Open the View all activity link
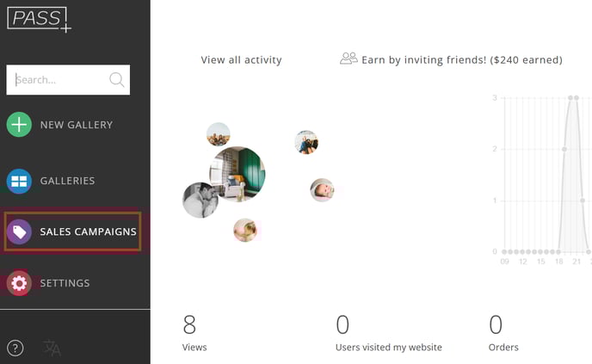This screenshot has height=364, width=592. [241, 59]
